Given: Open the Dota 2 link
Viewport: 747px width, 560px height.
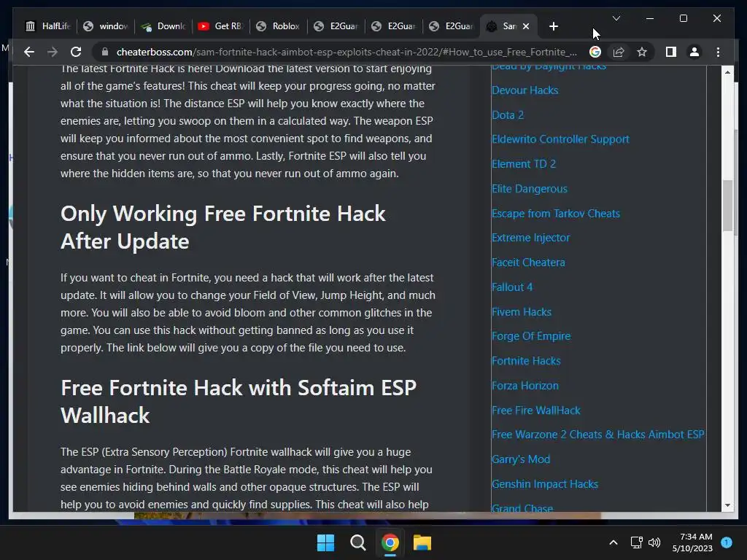Looking at the screenshot, I should 508,114.
